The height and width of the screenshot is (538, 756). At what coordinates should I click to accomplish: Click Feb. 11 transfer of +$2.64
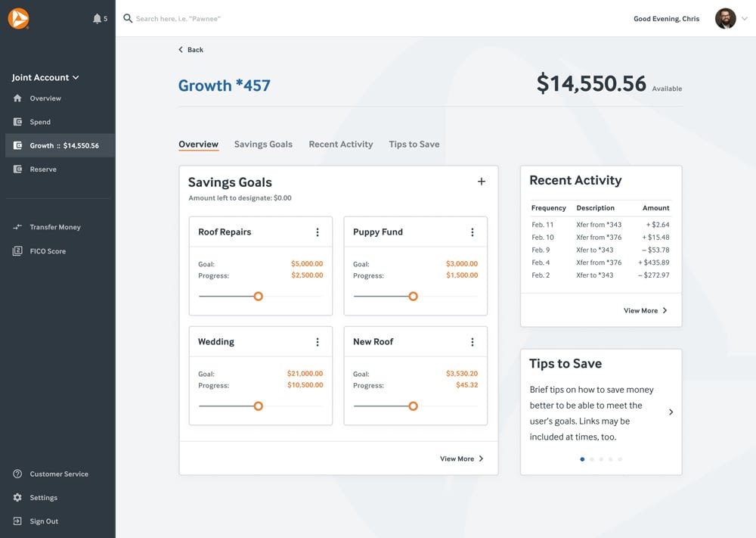point(600,225)
